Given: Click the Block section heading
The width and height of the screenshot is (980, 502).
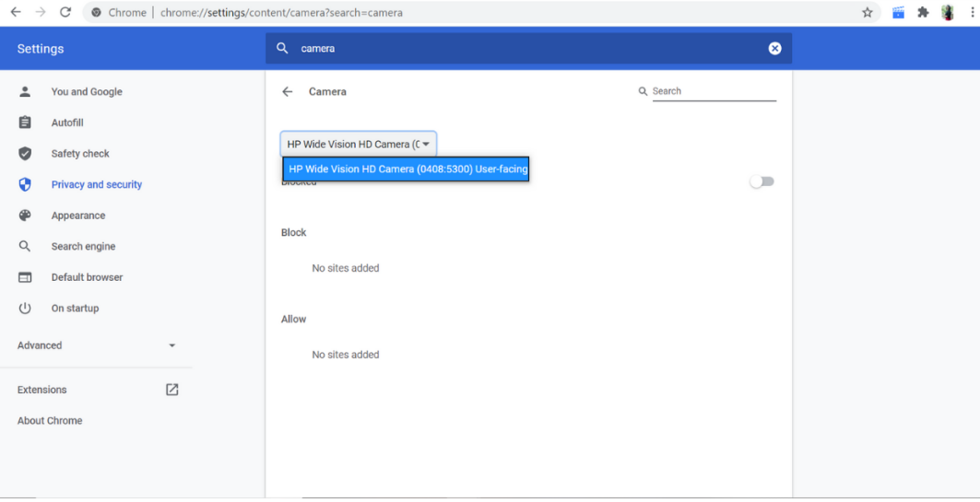Looking at the screenshot, I should pos(294,232).
